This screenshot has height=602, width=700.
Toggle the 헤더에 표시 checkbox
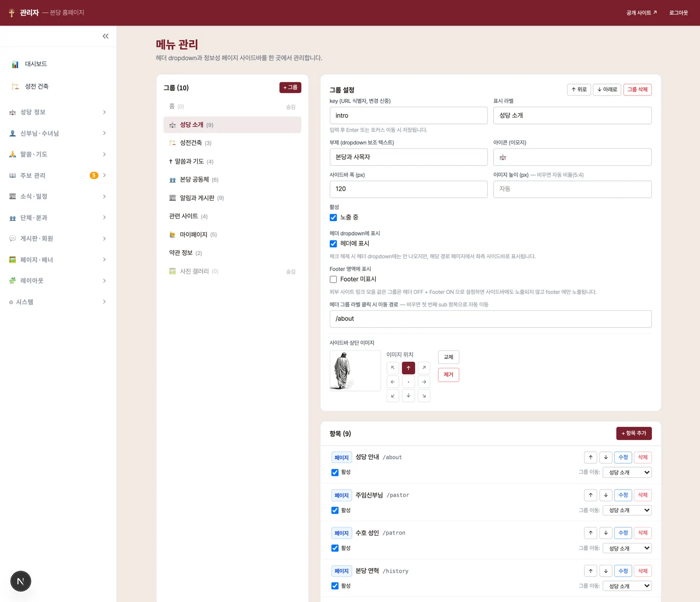333,244
